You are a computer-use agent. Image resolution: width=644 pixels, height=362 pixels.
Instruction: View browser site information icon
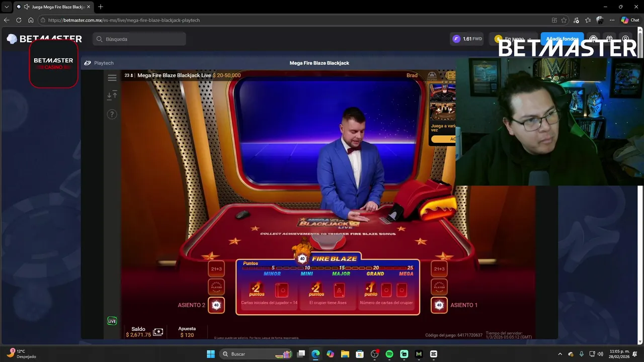[x=43, y=20]
